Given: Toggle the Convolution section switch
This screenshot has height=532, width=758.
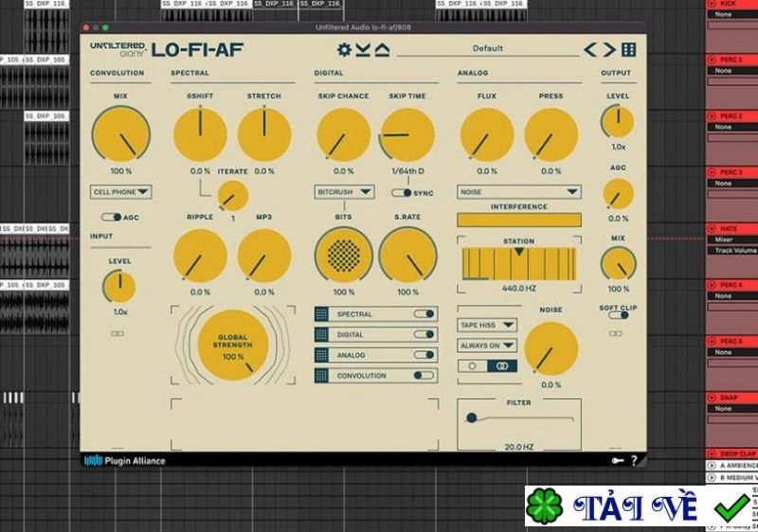Looking at the screenshot, I should pyautogui.click(x=424, y=375).
